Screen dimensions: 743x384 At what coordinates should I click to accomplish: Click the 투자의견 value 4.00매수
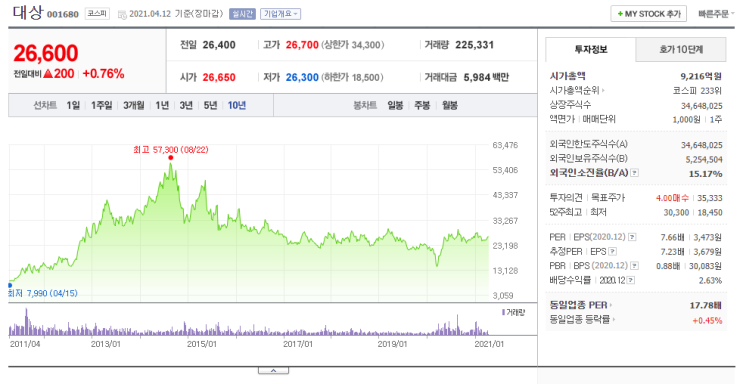pyautogui.click(x=672, y=198)
